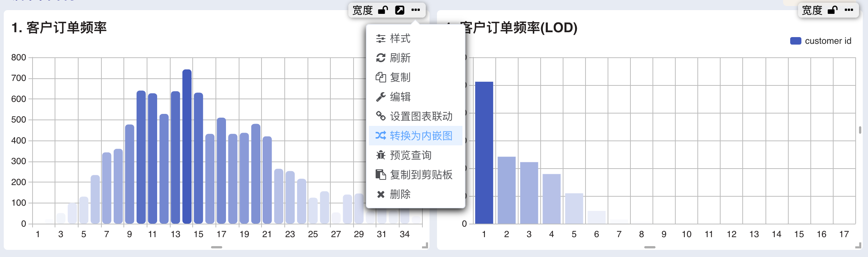Click the expand fullscreen icon on chart 1
The width and height of the screenshot is (868, 257).
pyautogui.click(x=400, y=10)
